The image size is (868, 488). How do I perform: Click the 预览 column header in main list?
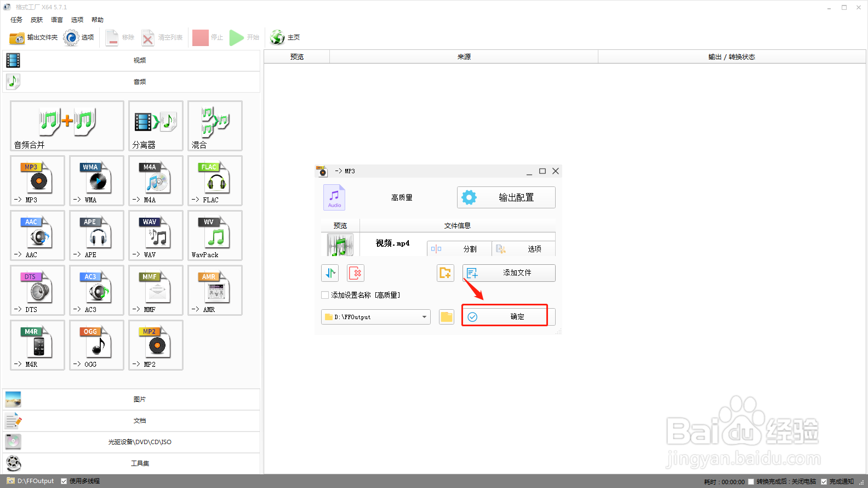(297, 57)
